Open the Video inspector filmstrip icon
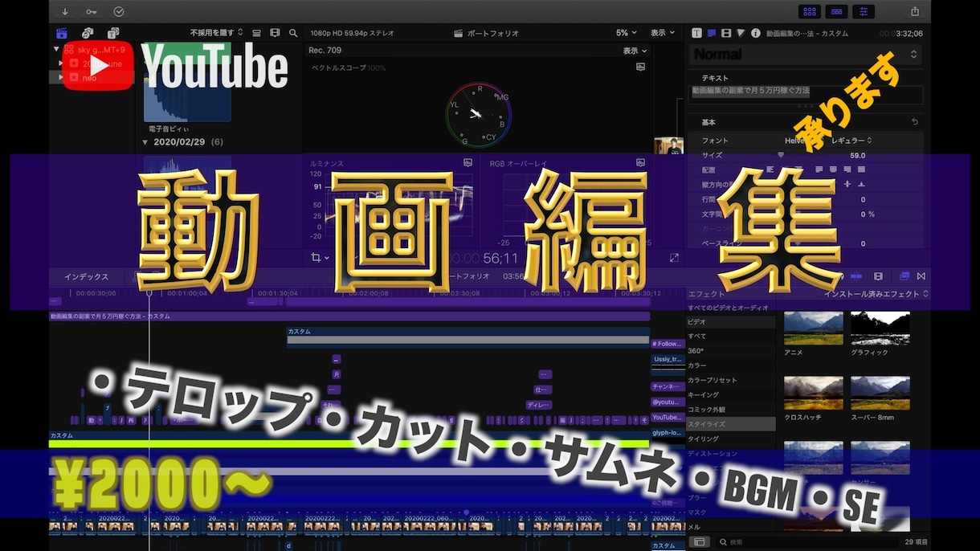Screen dimensions: 980x551 click(x=726, y=33)
